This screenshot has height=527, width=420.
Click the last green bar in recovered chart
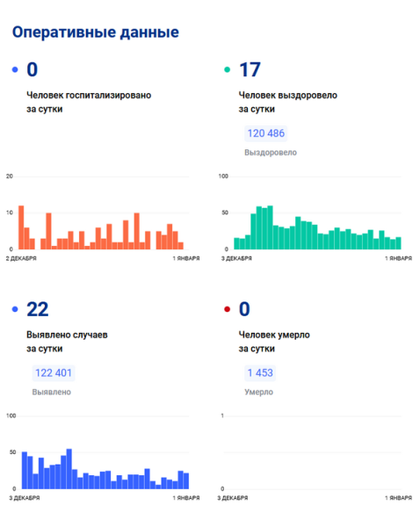(399, 243)
